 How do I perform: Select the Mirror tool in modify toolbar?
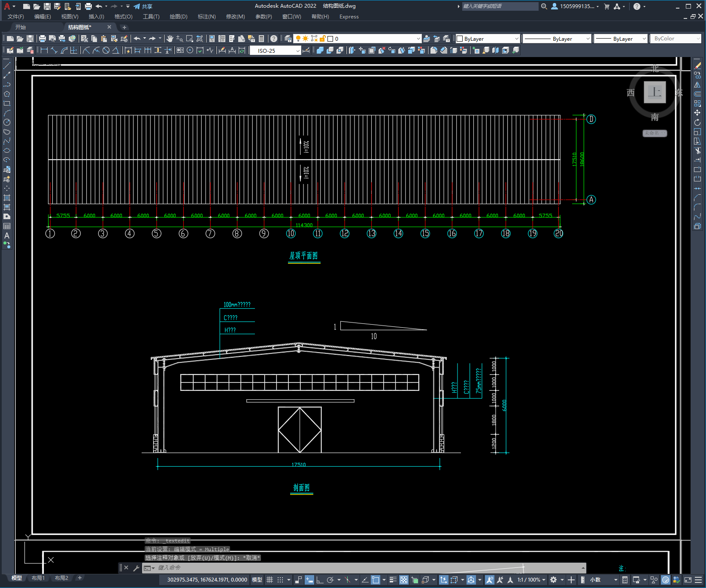coord(697,84)
